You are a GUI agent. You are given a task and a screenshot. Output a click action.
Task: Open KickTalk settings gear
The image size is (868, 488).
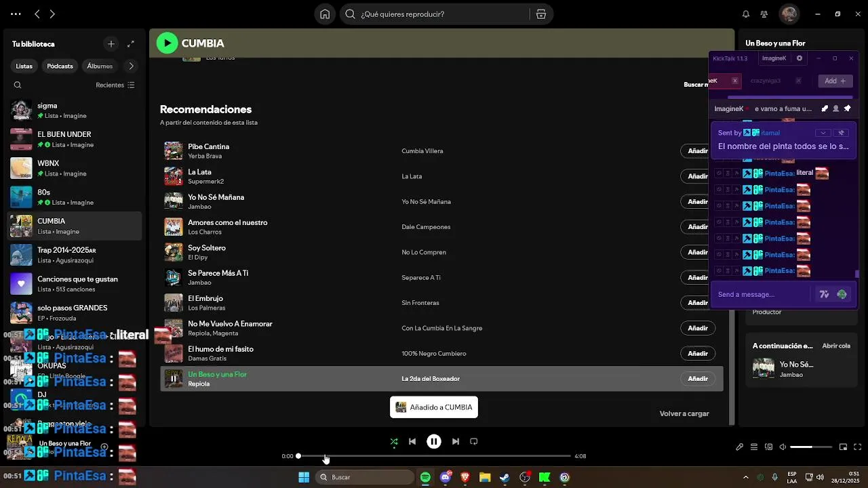[x=800, y=58]
